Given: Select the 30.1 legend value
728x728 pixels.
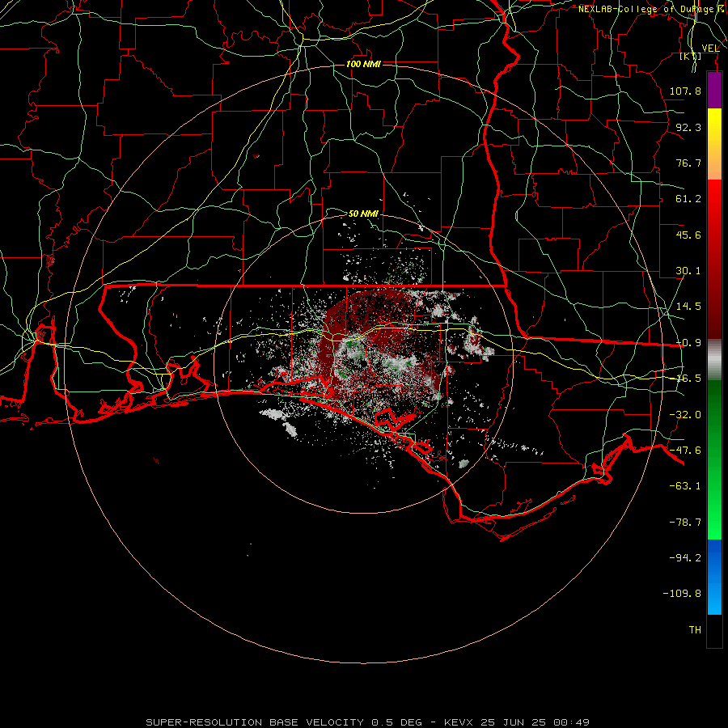Looking at the screenshot, I should coord(688,271).
